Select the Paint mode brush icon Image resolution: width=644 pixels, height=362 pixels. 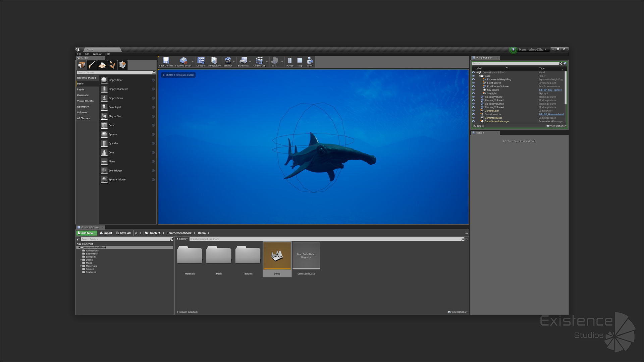[x=92, y=65]
